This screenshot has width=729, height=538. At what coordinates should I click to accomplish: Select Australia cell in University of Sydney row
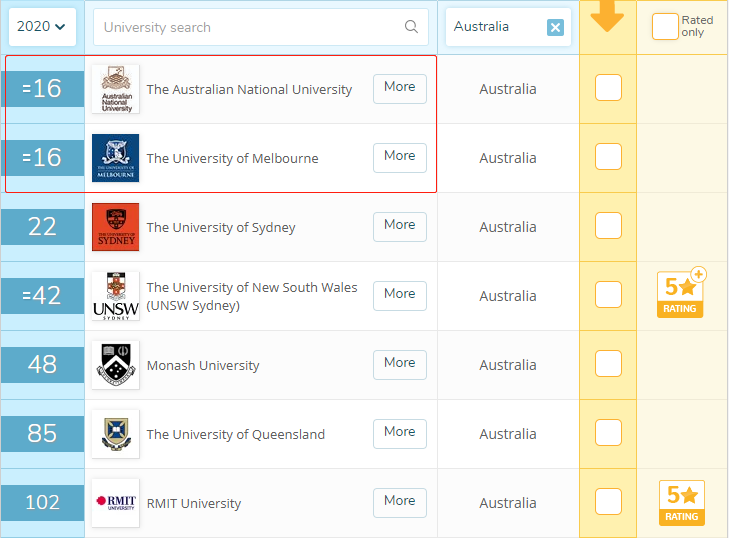tap(508, 227)
